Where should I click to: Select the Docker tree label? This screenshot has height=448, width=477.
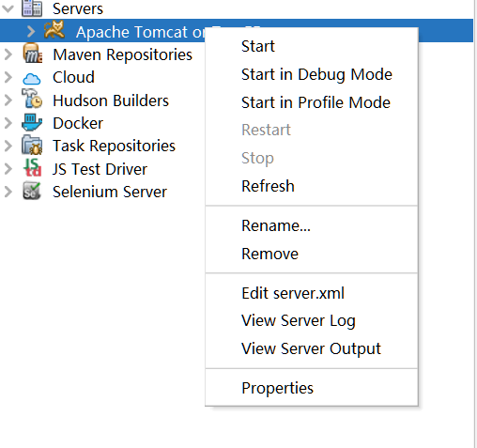[78, 123]
